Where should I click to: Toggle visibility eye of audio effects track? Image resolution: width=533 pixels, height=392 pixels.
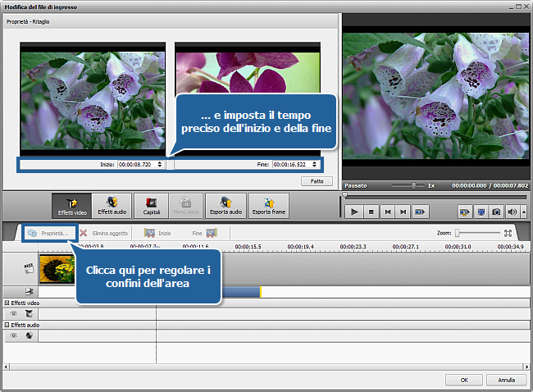point(13,335)
